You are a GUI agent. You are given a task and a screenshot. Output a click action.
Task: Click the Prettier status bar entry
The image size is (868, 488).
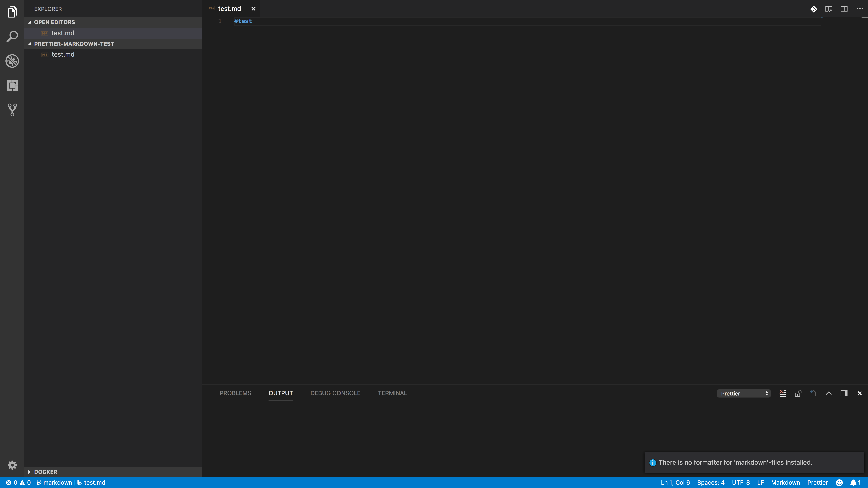[818, 482]
